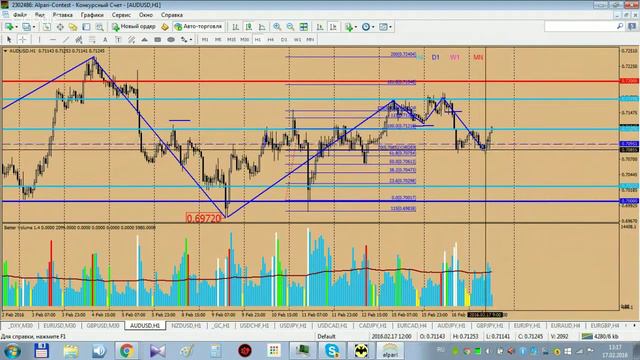Viewport: 640px width, 360px height.
Task: Expand the templates dropdown arrow
Action: pos(390,27)
